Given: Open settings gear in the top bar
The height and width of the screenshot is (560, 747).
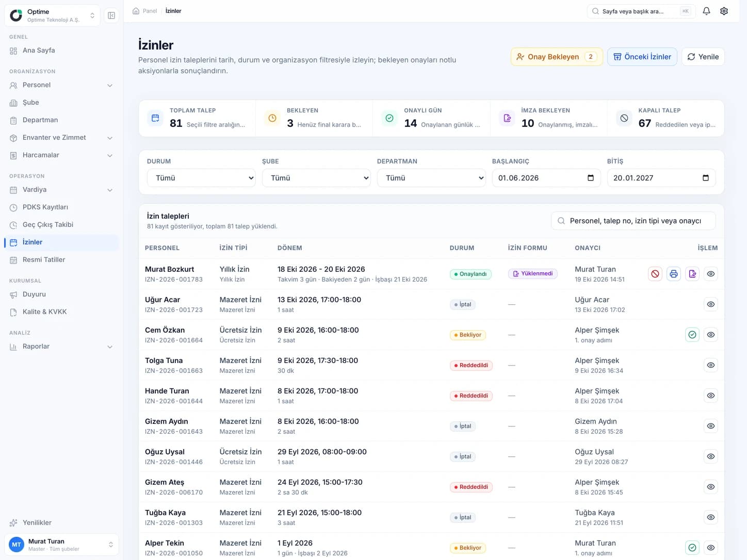Looking at the screenshot, I should 724,11.
